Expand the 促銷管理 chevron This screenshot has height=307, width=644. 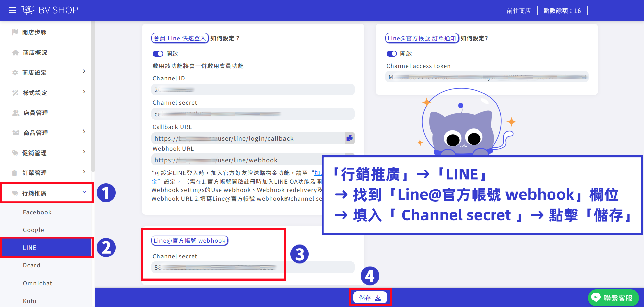click(x=84, y=152)
